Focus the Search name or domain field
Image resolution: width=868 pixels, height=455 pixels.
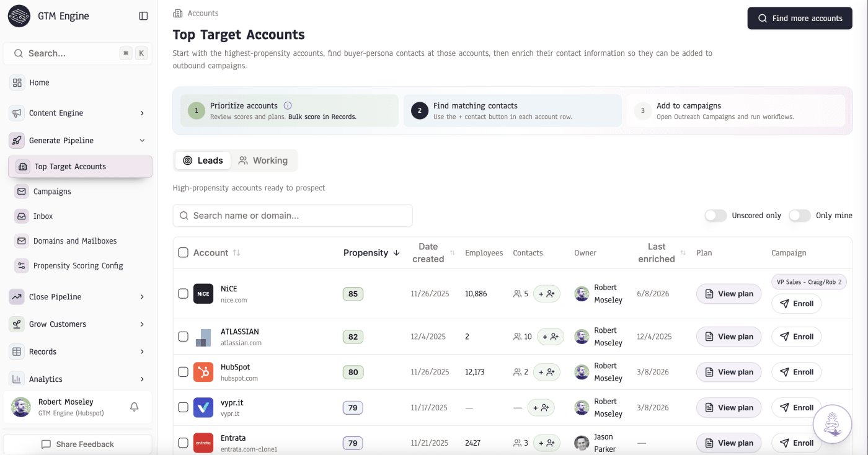293,216
